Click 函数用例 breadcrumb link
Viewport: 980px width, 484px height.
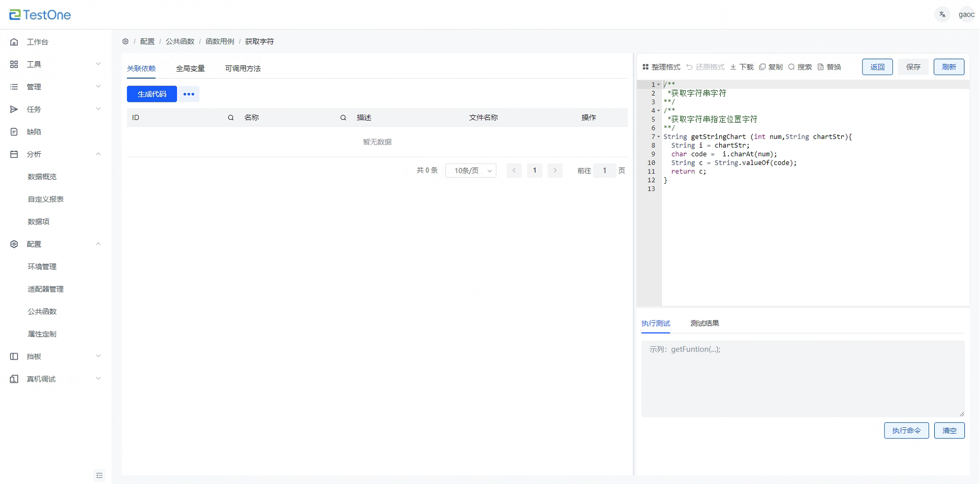click(x=220, y=42)
